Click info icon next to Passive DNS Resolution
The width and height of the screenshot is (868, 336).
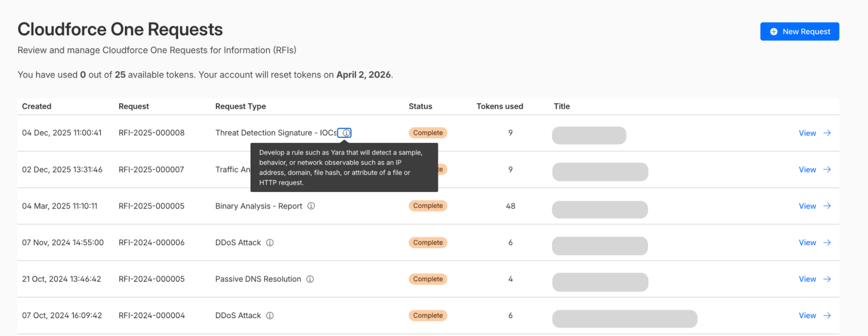(310, 279)
